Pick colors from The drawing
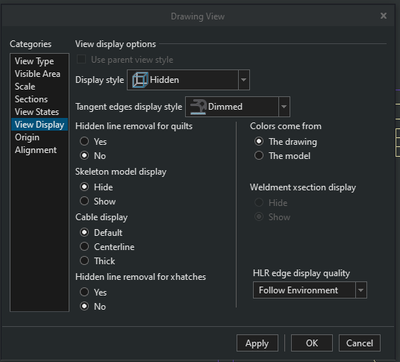Viewport: 400px width, 362px height. tap(259, 141)
